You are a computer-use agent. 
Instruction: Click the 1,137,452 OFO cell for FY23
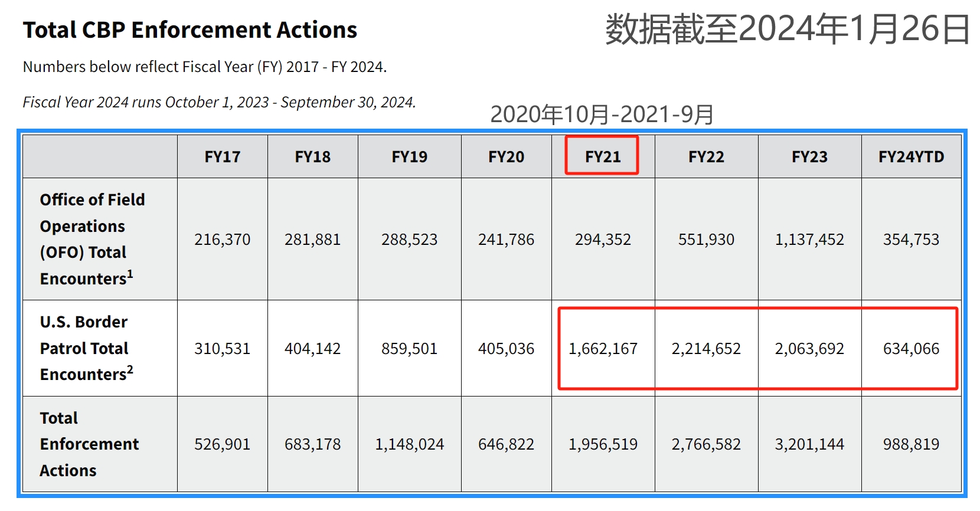pyautogui.click(x=809, y=240)
